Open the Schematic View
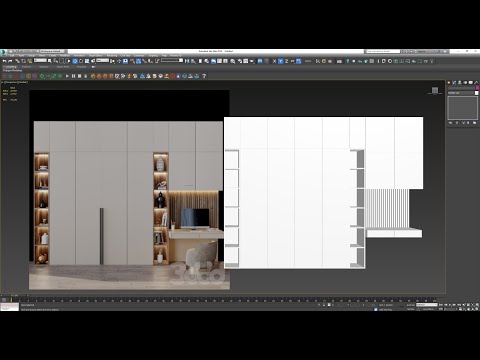The image size is (480, 360). click(225, 61)
